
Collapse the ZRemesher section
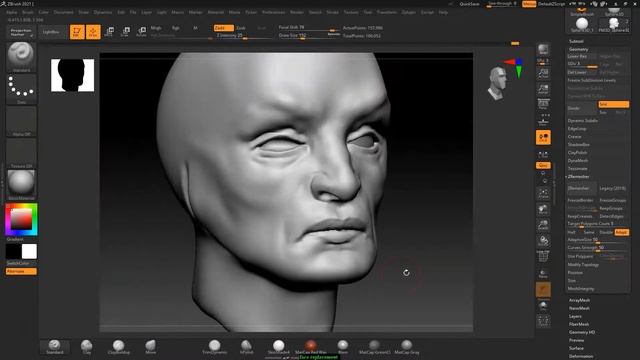tap(578, 177)
